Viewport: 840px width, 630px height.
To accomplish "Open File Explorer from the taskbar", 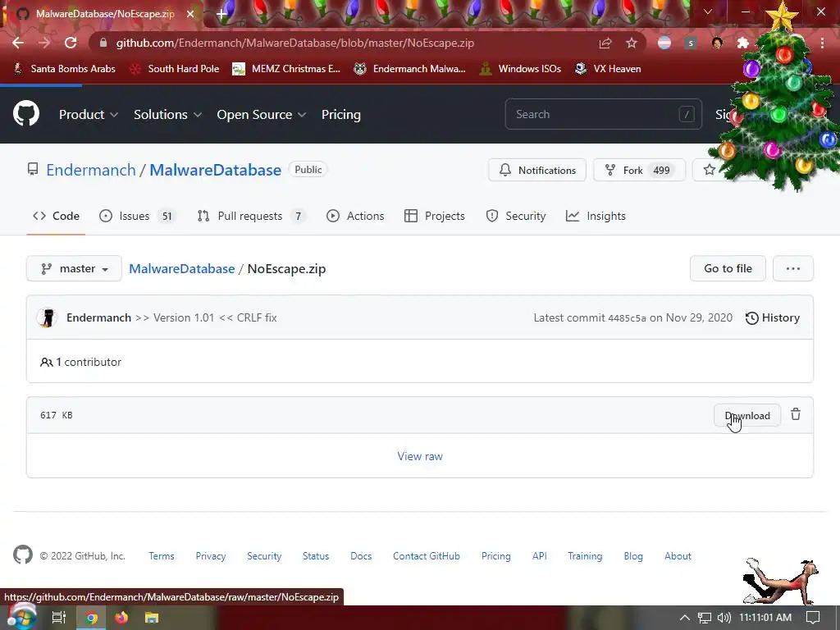I will click(x=152, y=619).
